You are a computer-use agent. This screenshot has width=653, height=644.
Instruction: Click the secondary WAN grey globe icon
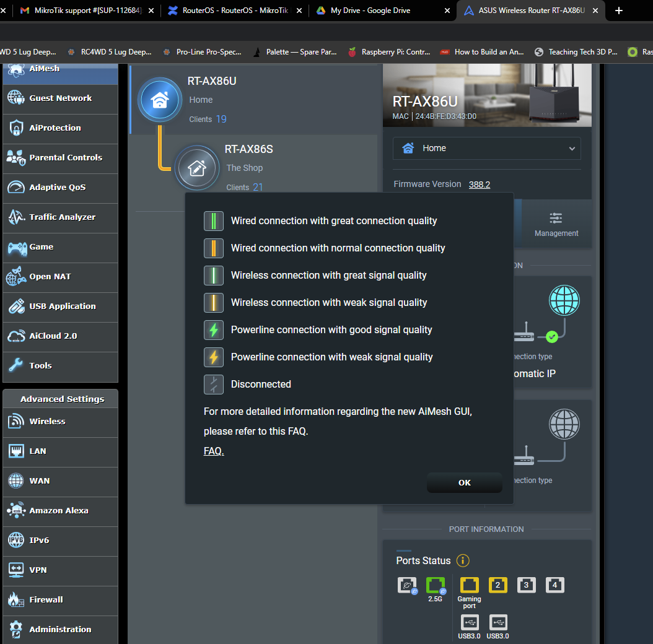point(564,424)
